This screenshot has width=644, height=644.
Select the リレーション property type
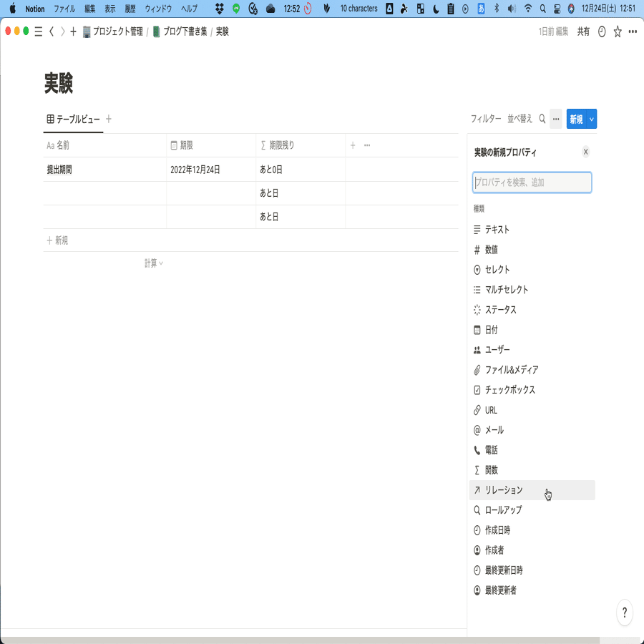[500, 490]
